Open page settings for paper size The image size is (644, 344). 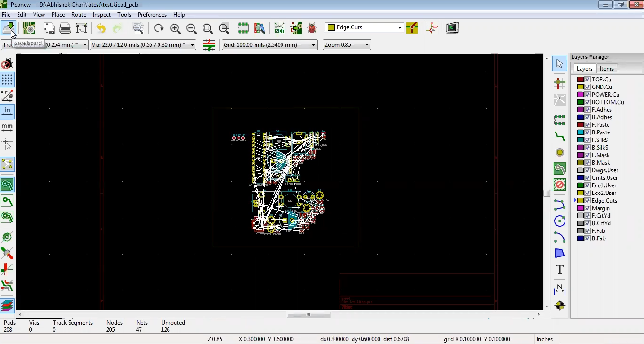[49, 28]
